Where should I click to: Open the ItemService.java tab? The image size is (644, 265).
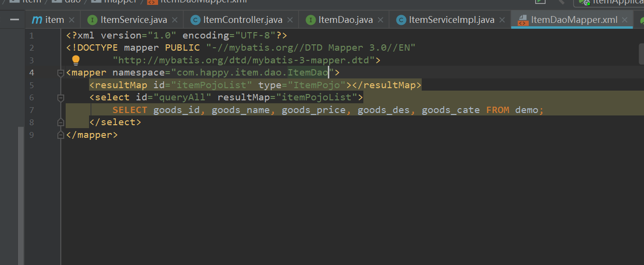[x=133, y=20]
